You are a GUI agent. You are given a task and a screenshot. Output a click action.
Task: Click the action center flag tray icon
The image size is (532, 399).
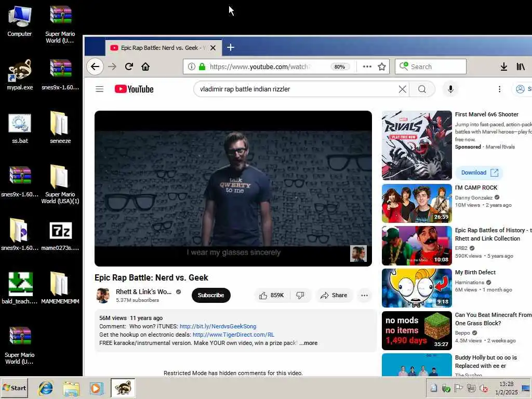click(458, 388)
